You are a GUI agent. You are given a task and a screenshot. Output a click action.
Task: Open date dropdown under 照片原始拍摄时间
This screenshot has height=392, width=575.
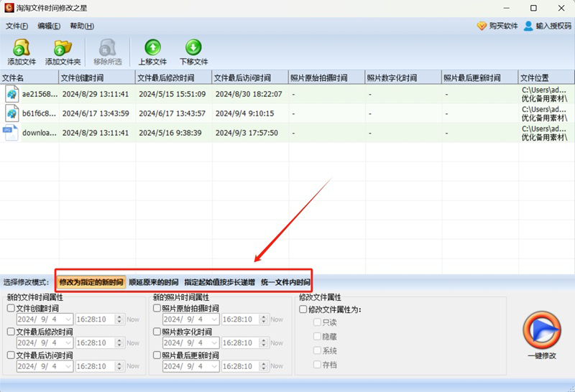(x=214, y=319)
